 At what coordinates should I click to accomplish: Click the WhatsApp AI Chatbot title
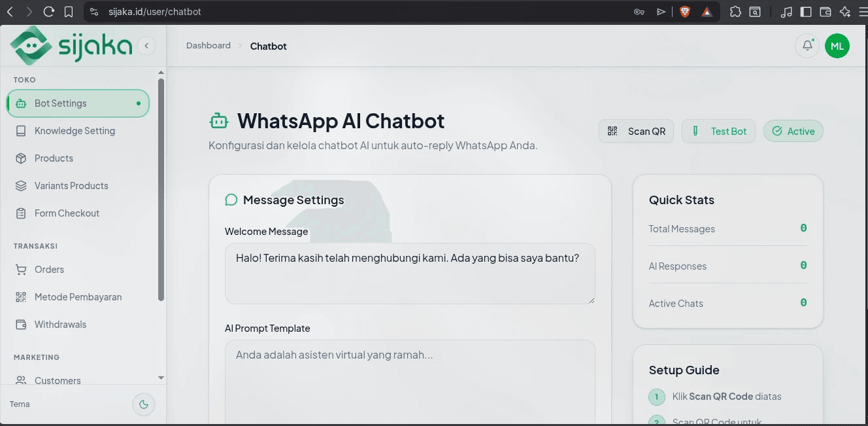(x=341, y=121)
